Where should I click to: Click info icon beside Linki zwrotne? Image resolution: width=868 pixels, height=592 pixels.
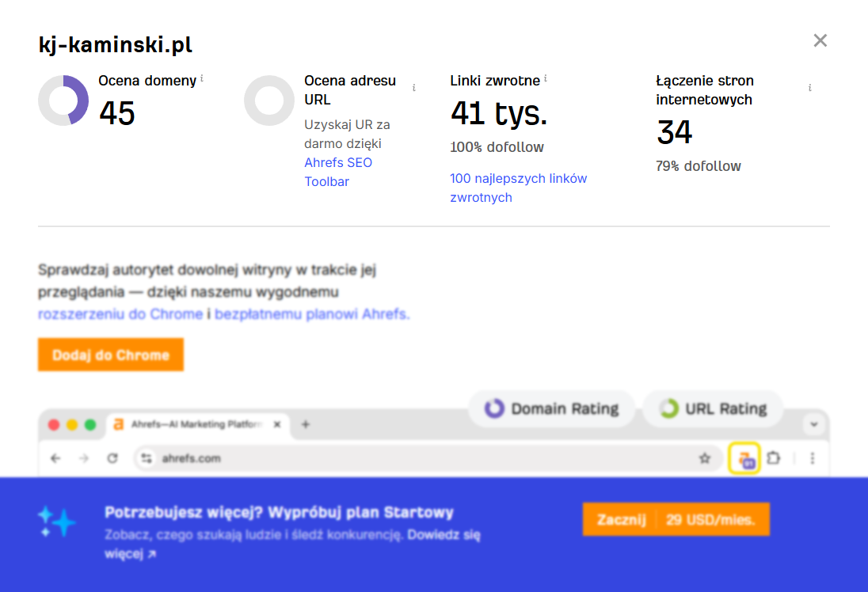(x=546, y=79)
